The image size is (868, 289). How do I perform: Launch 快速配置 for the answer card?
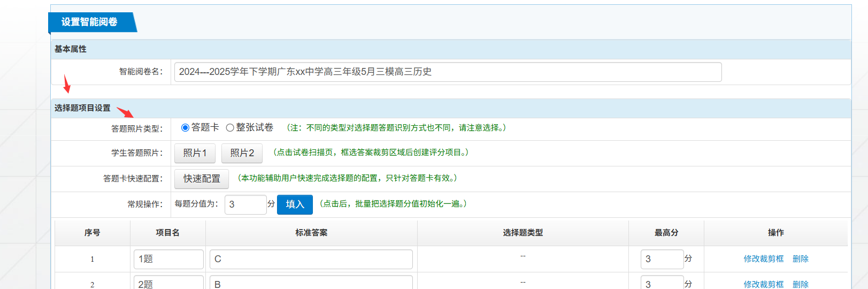coord(202,179)
